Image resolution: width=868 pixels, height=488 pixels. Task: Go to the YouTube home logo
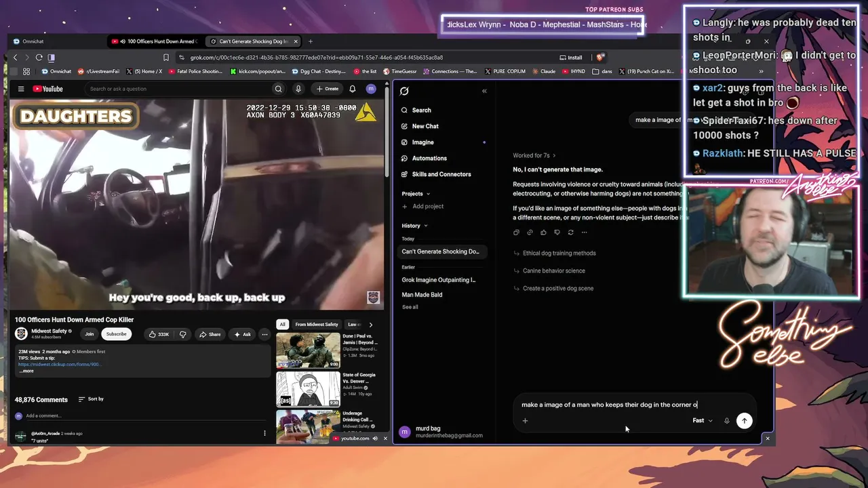(x=47, y=89)
